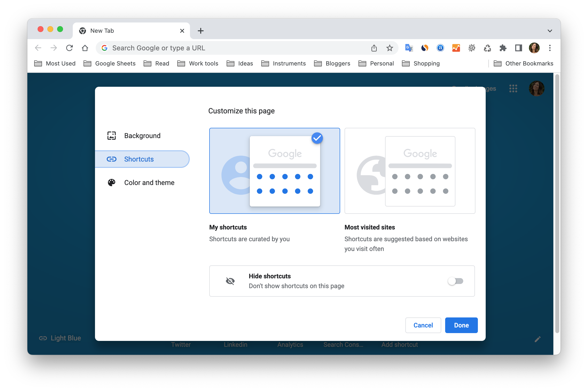The height and width of the screenshot is (391, 588).
Task: Share this page using the share icon
Action: coord(374,48)
